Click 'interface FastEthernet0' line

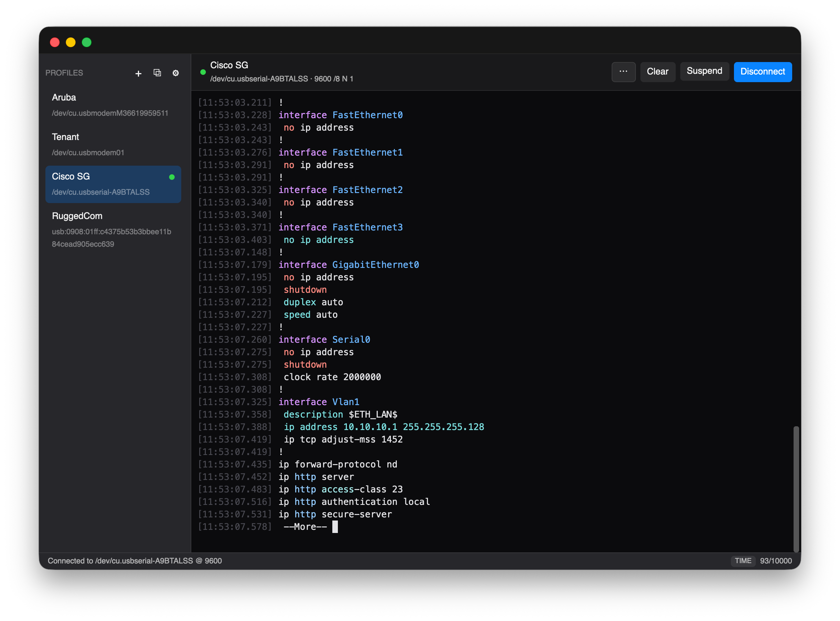pyautogui.click(x=341, y=115)
